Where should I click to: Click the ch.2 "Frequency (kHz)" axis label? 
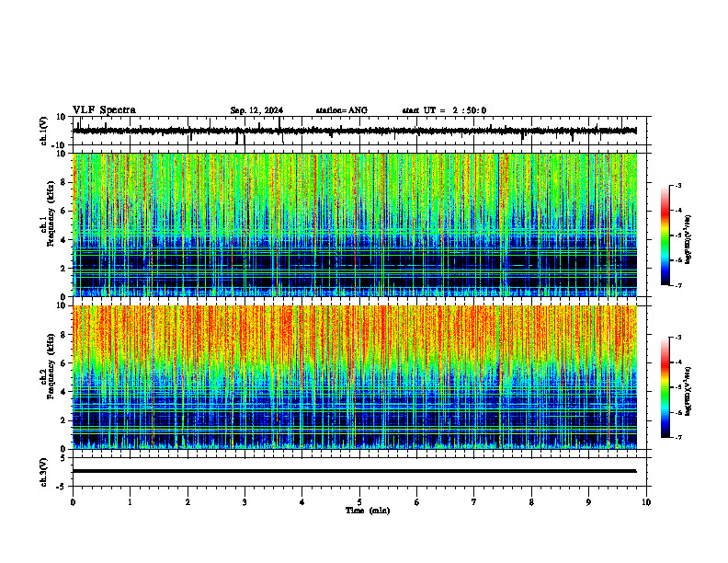(x=51, y=366)
